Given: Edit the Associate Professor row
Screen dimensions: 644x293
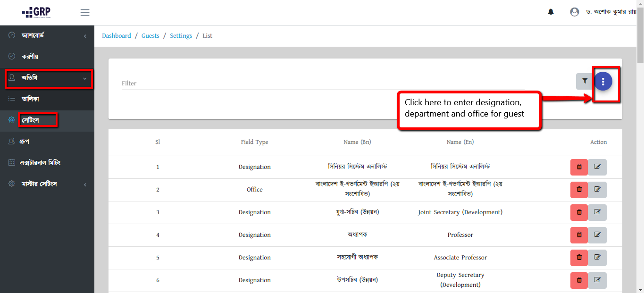Looking at the screenshot, I should (597, 258).
